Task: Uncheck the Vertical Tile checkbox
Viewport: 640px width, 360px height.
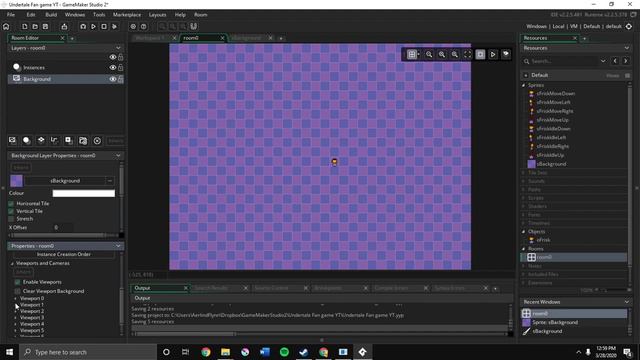Action: (11, 211)
